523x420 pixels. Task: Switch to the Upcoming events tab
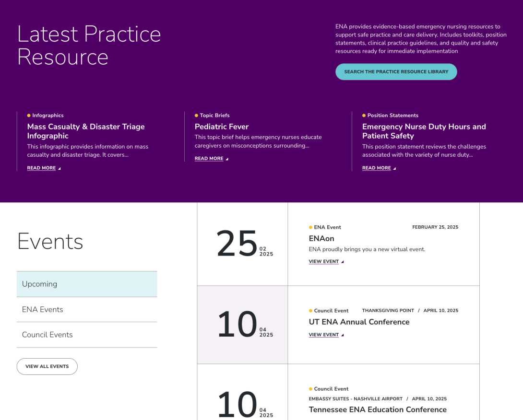click(x=87, y=284)
